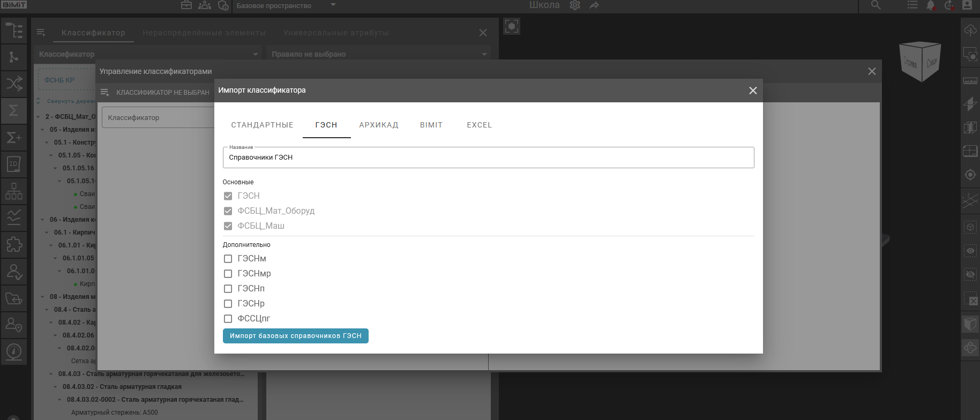This screenshot has width=980, height=420.
Task: Collapse the 2 - ФСБЦ_Мат tree node
Action: pyautogui.click(x=39, y=117)
